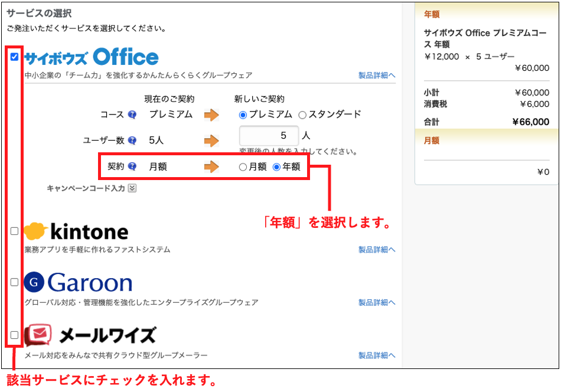This screenshot has width=561, height=392.
Task: Expand the キャンペーンコード入力 section
Action: pyautogui.click(x=132, y=188)
